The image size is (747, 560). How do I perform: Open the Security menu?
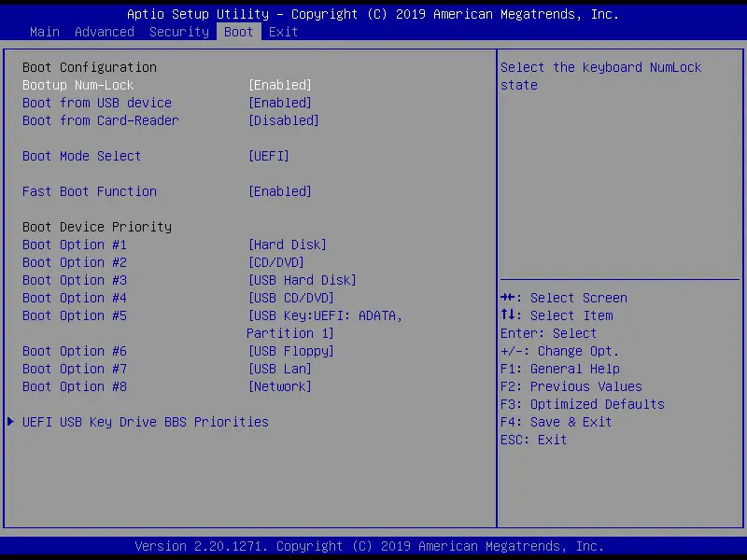178,31
